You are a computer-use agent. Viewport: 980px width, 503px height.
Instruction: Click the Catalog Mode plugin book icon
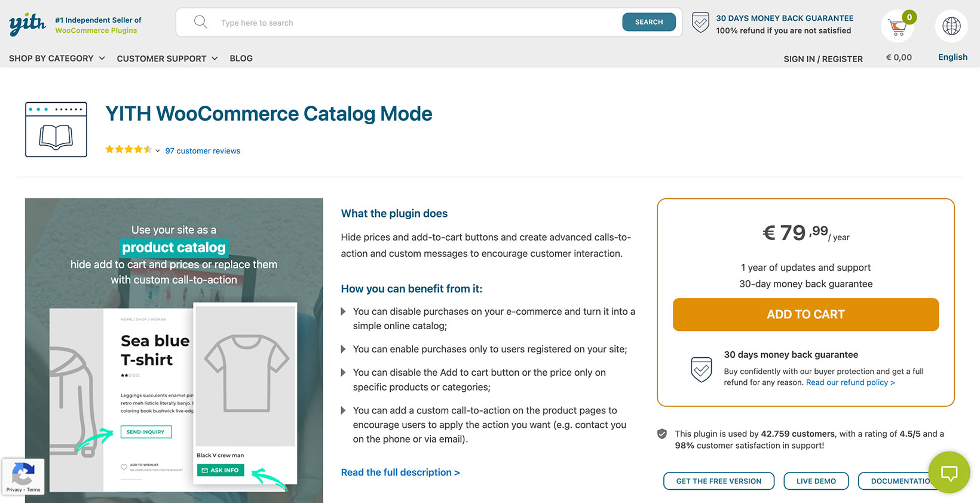(x=56, y=129)
